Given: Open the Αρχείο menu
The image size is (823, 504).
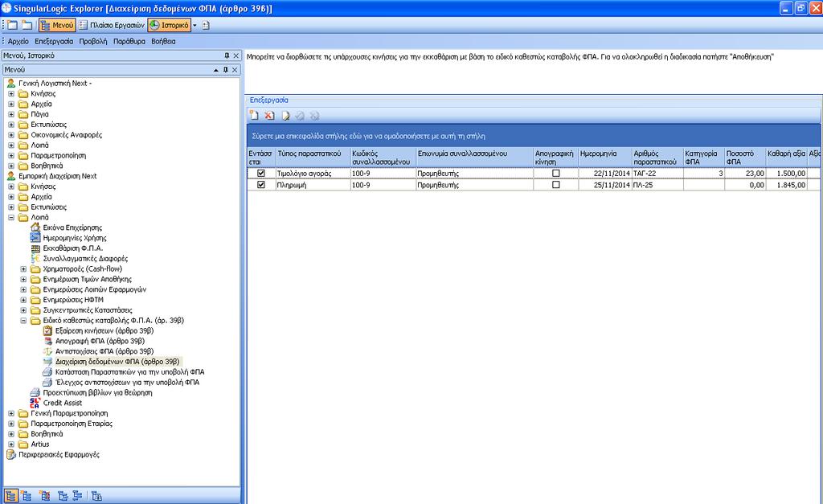Looking at the screenshot, I should [x=18, y=41].
